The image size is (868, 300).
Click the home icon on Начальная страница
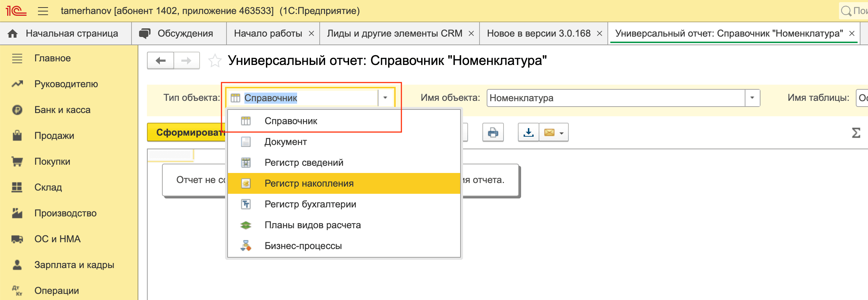click(13, 34)
